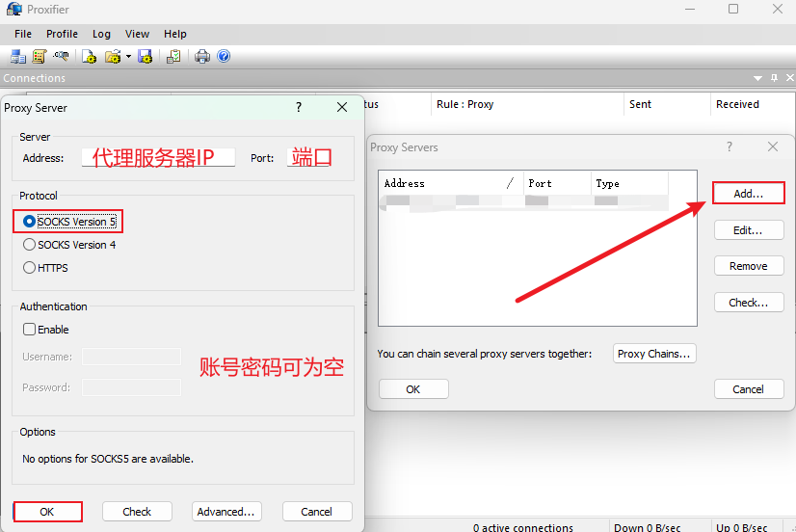The image size is (796, 532).
Task: Select the blurred proxy entry row
Action: point(524,202)
